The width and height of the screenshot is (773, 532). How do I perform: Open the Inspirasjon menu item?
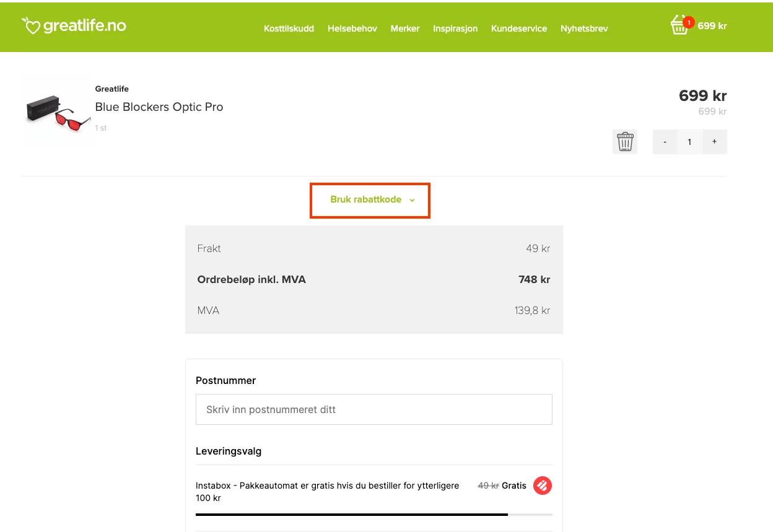point(455,28)
